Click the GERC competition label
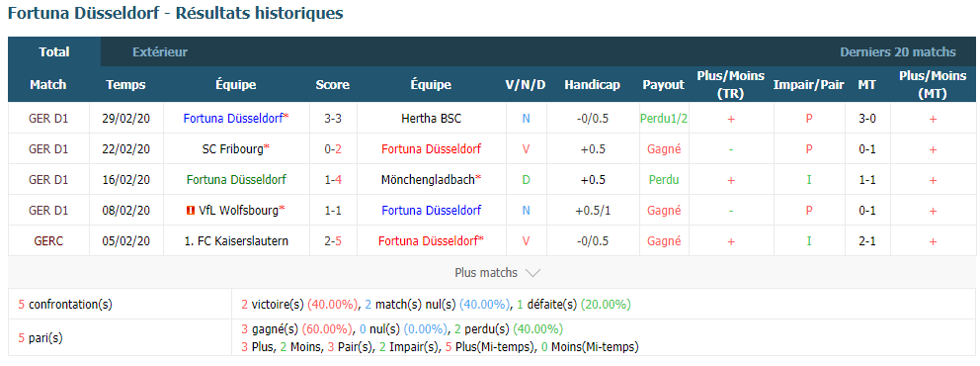The height and width of the screenshot is (366, 980). pos(48,241)
